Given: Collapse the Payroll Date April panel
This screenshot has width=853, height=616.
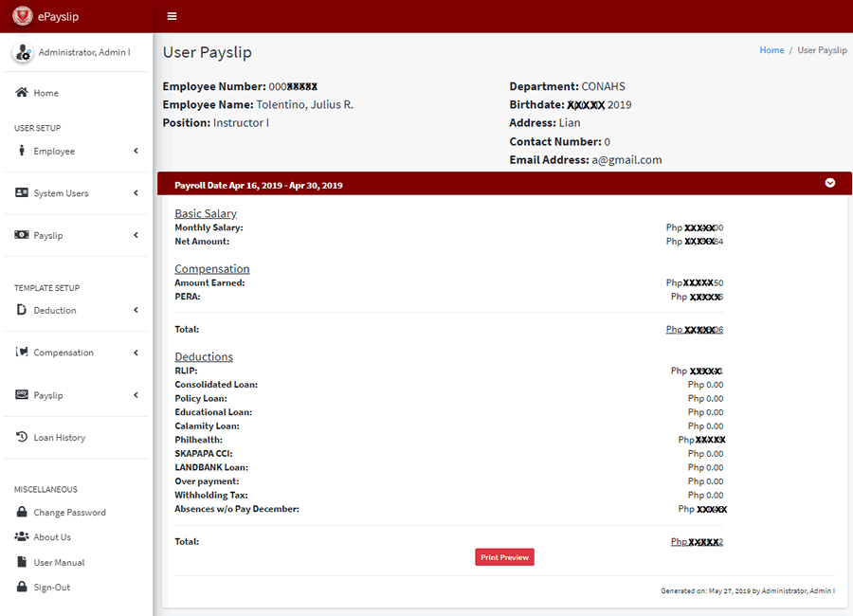Looking at the screenshot, I should 829,182.
